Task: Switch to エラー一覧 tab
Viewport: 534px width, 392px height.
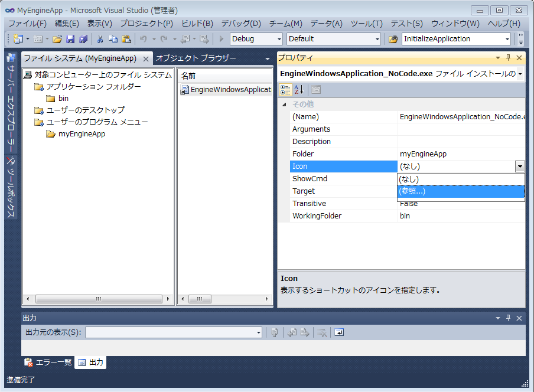Action: [x=48, y=362]
